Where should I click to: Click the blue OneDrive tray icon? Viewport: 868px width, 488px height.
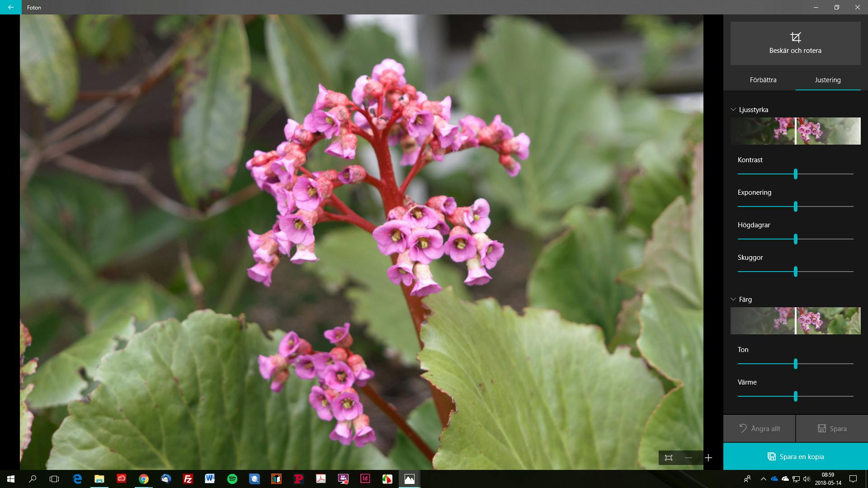point(774,479)
